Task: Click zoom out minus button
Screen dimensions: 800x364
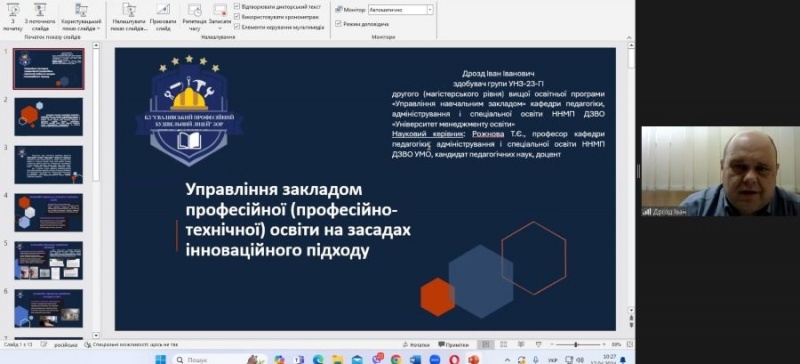Action: tap(552, 345)
